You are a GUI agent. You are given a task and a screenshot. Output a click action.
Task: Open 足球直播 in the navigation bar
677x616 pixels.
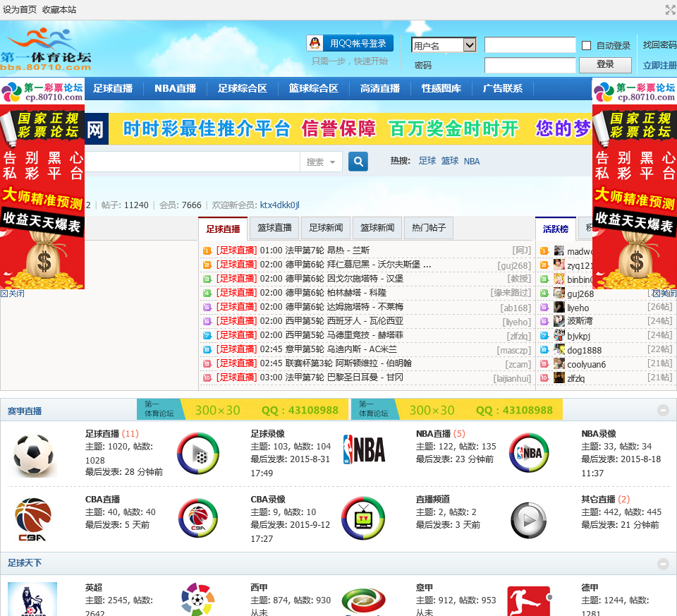tap(113, 89)
